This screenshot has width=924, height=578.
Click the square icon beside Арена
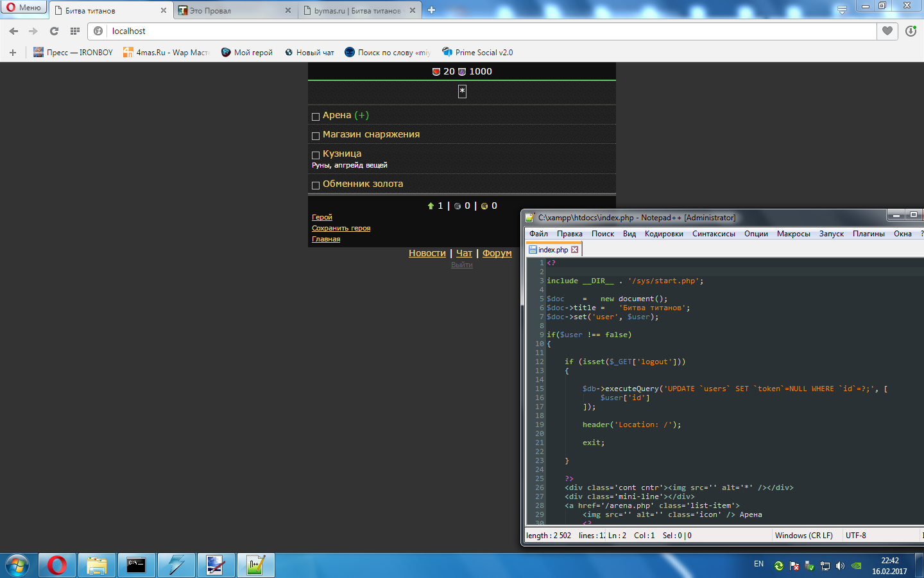point(316,116)
